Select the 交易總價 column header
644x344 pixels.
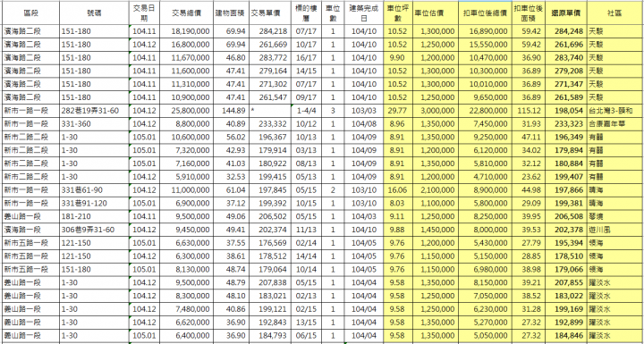coord(186,13)
